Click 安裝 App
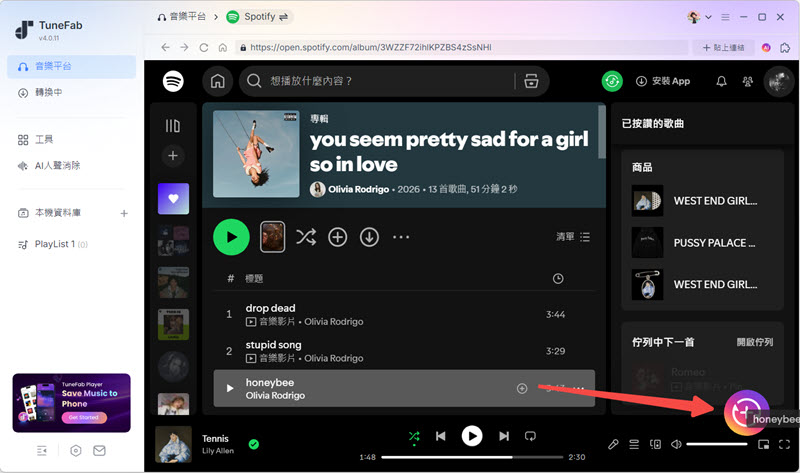800x473 pixels. pos(663,81)
